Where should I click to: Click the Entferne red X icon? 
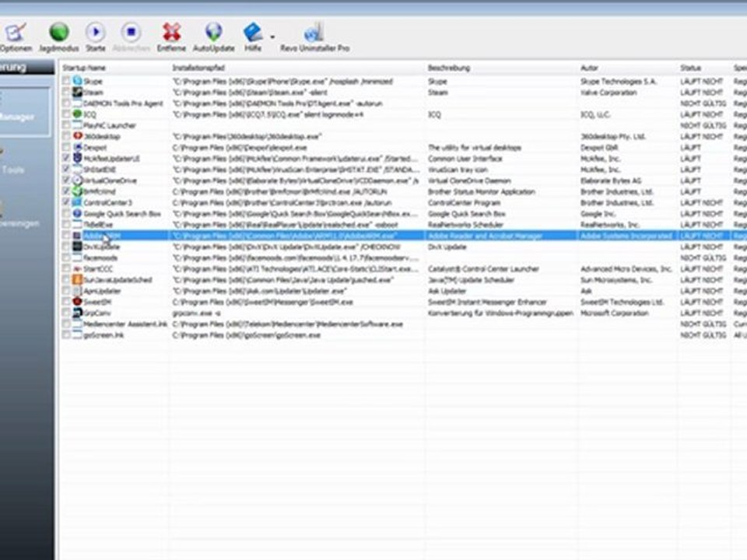171,32
